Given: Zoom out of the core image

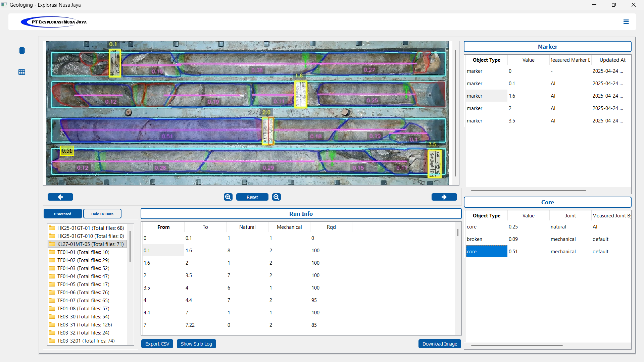Looking at the screenshot, I should (x=277, y=197).
